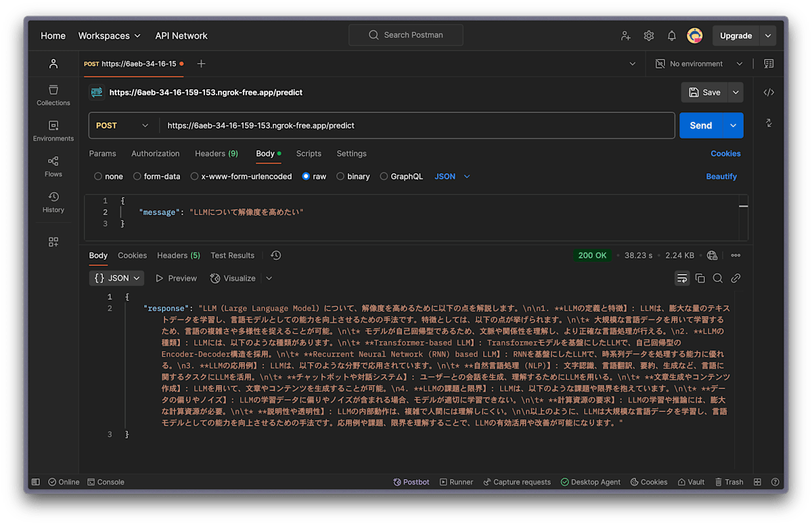This screenshot has height=525, width=812.
Task: Click the user avatar in header
Action: (x=695, y=36)
